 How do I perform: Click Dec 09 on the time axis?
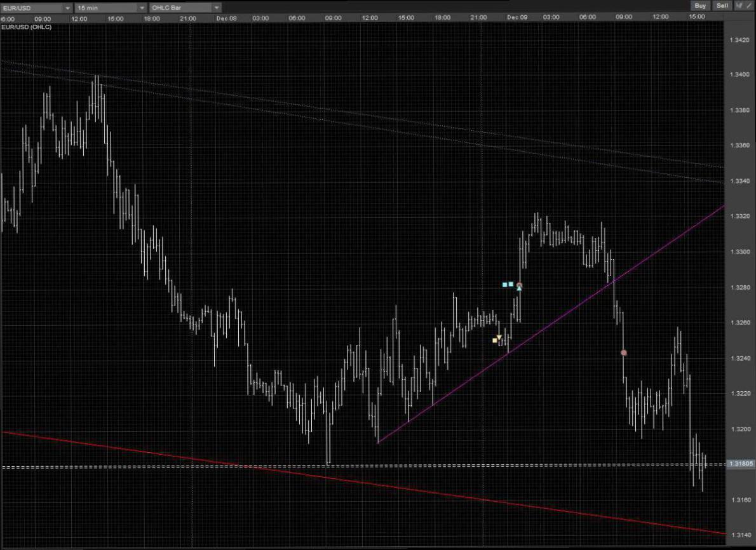pyautogui.click(x=517, y=18)
